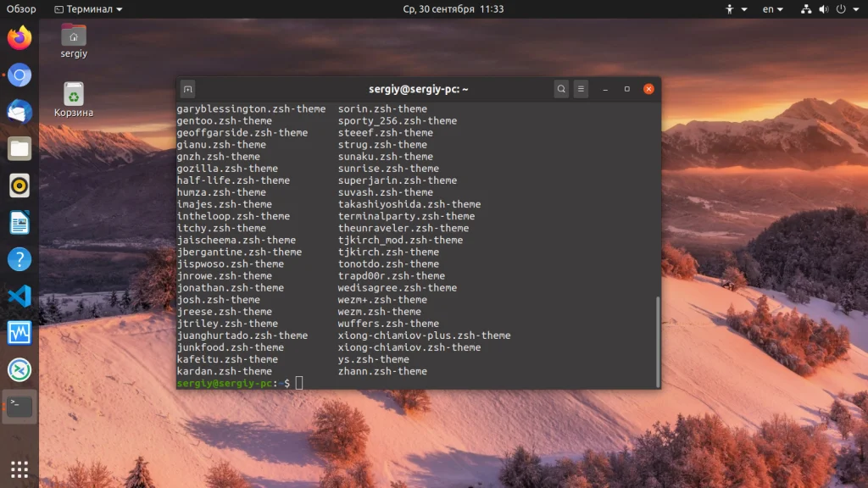Click gentoo.zsh-theme text
This screenshot has height=488, width=868.
pos(225,120)
